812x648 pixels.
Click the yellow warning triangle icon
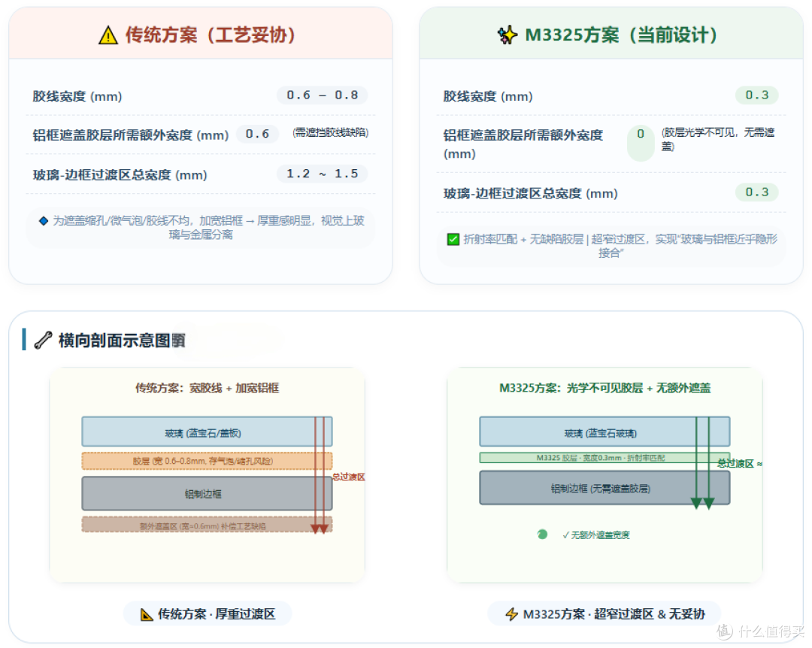108,35
